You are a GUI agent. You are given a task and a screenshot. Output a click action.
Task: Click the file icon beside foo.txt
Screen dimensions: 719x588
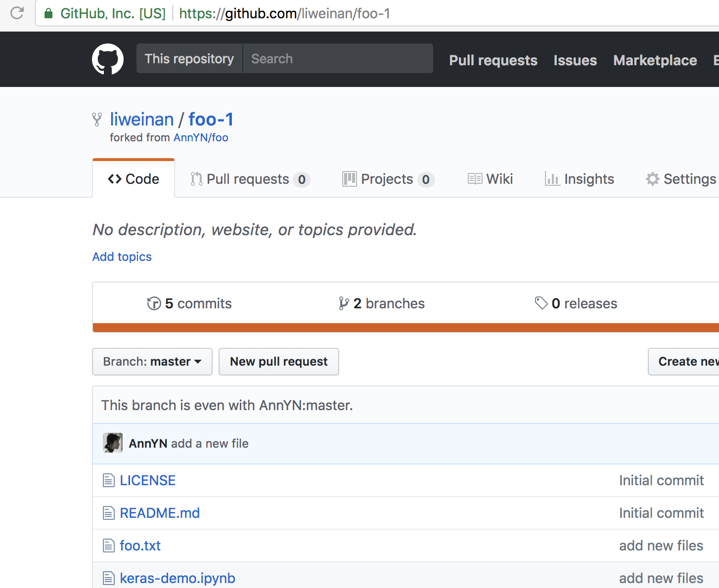(108, 546)
